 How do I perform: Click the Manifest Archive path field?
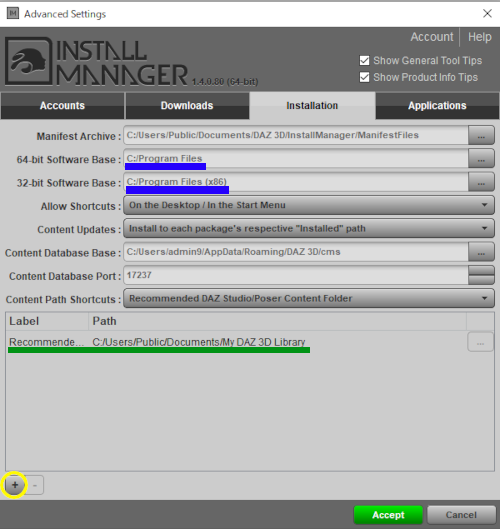click(296, 135)
